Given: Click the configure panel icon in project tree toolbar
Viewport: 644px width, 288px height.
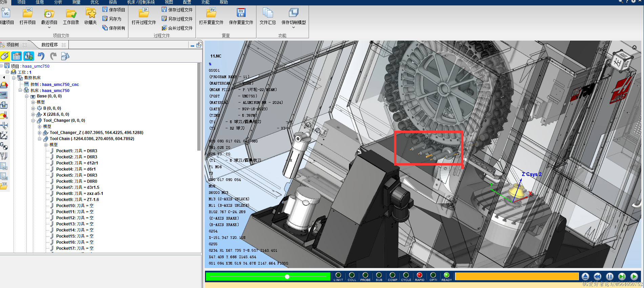Looking at the screenshot, I should [x=17, y=56].
